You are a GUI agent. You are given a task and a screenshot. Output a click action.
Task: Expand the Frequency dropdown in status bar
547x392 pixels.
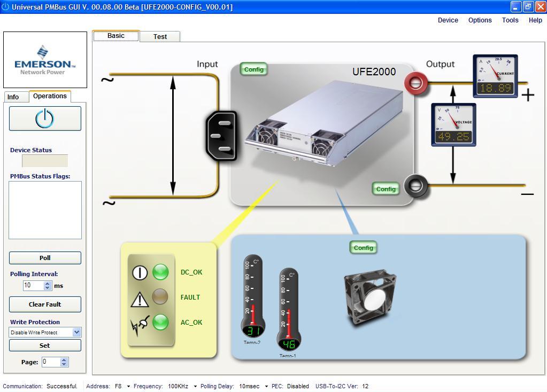(195, 386)
